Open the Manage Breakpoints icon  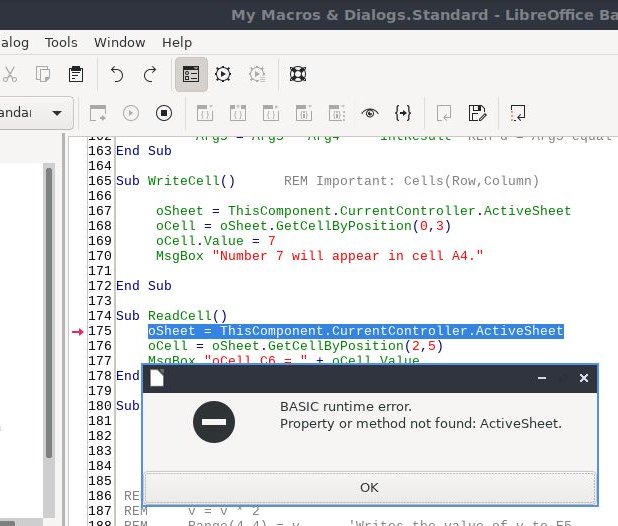click(337, 113)
